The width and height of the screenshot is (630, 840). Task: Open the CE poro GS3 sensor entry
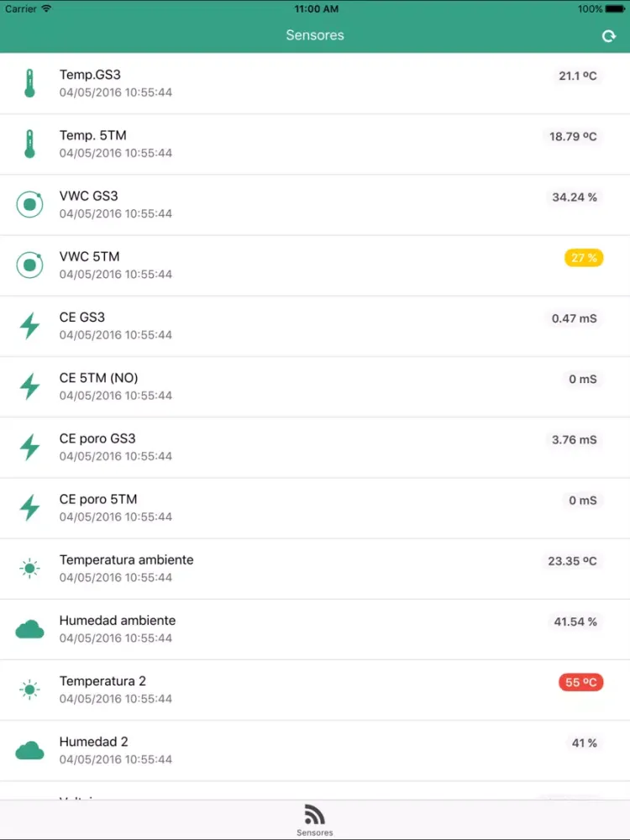click(315, 448)
